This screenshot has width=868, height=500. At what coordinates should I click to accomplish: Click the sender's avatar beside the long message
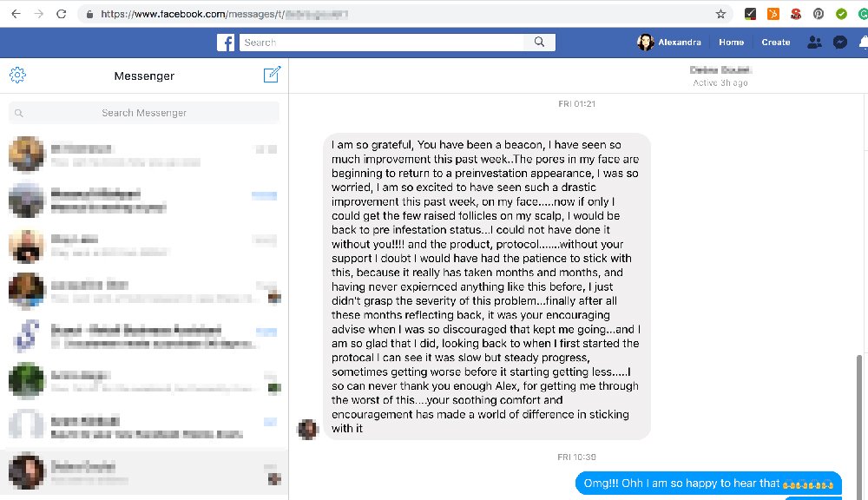pyautogui.click(x=308, y=429)
